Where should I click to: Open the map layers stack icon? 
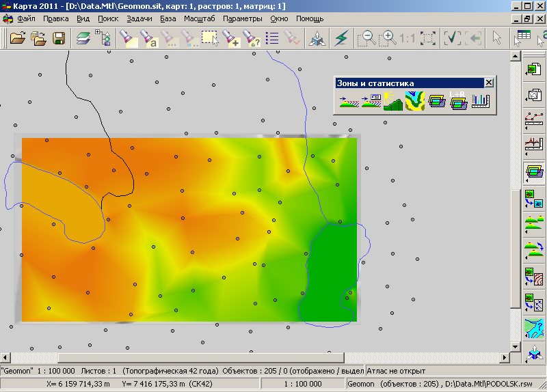(83, 38)
